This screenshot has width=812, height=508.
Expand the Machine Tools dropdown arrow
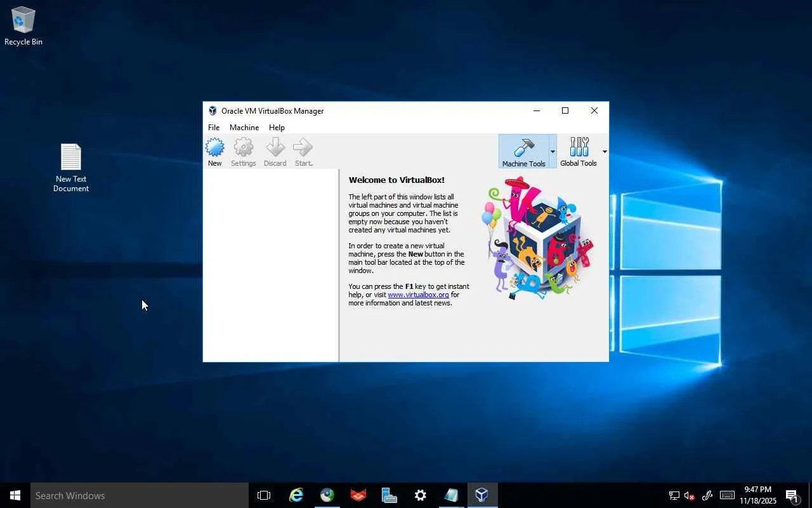[553, 152]
